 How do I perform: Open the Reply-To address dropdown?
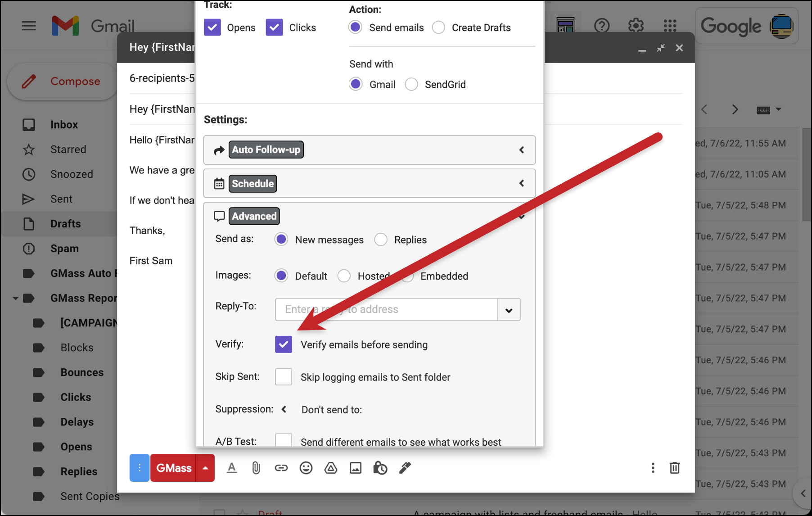pyautogui.click(x=509, y=310)
